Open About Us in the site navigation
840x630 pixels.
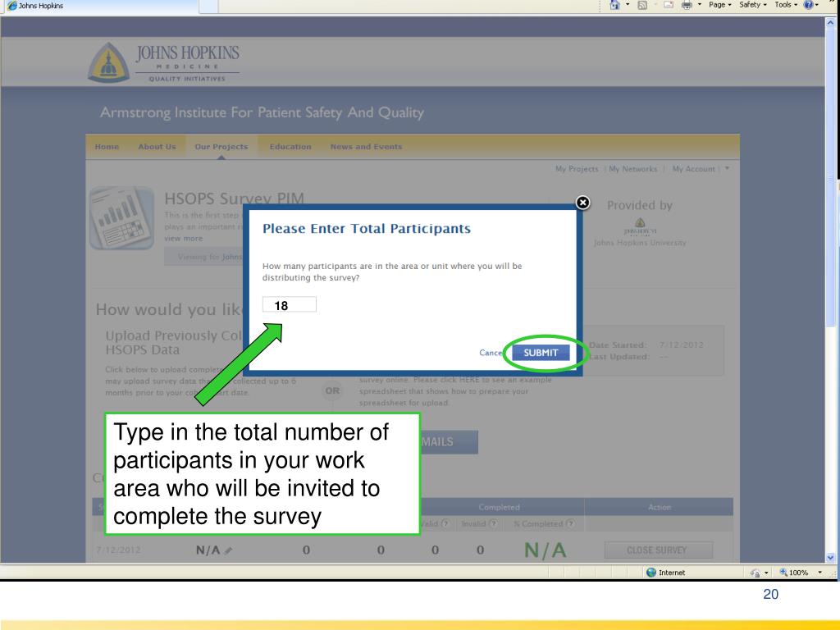coord(157,147)
